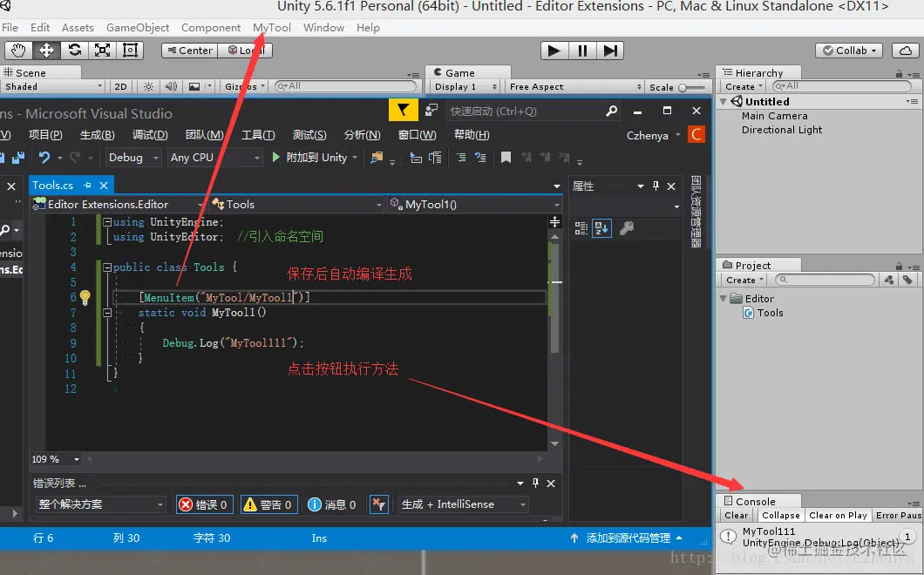Switch to the Game tab
The image size is (924, 575).
tap(467, 72)
